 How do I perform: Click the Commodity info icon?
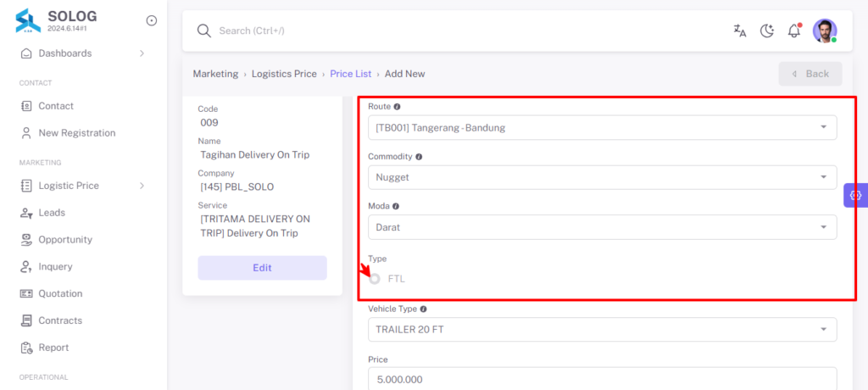pyautogui.click(x=419, y=157)
